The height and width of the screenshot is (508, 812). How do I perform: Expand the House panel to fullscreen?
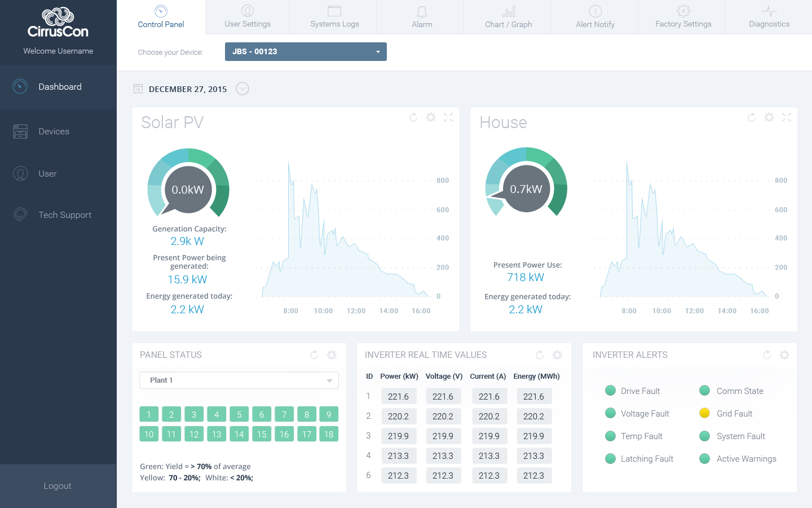[787, 117]
